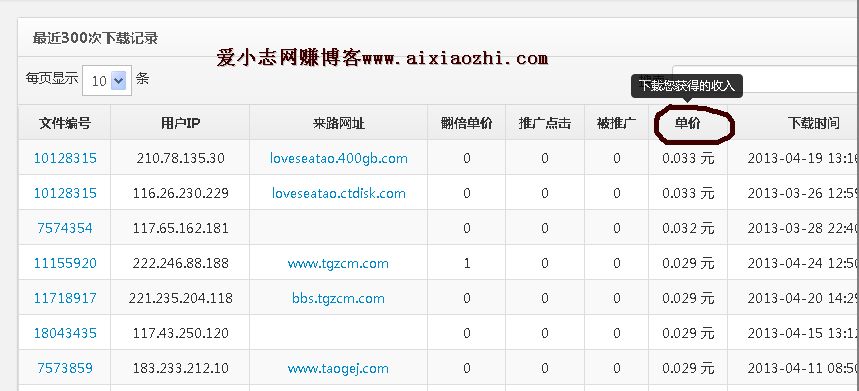
Task: Visit referrer www.taogej.com
Action: coord(338,369)
